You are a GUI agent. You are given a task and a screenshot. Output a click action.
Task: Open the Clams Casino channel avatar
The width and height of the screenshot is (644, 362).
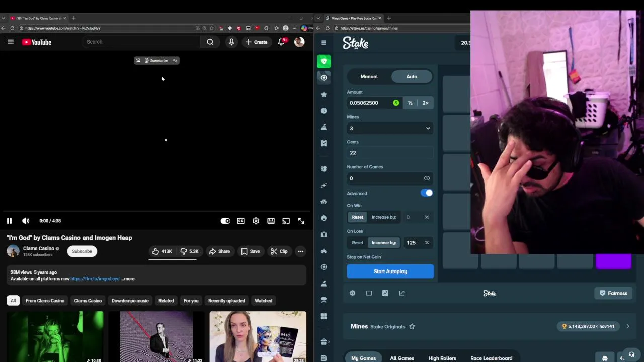13,251
